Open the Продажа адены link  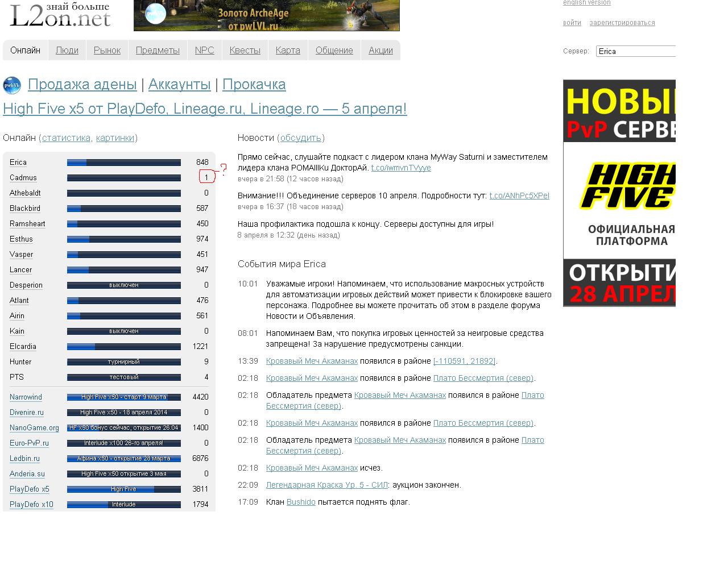(x=82, y=85)
